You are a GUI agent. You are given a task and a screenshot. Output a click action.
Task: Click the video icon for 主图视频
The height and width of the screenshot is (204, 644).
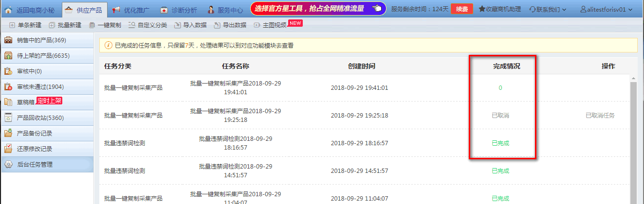[258, 25]
